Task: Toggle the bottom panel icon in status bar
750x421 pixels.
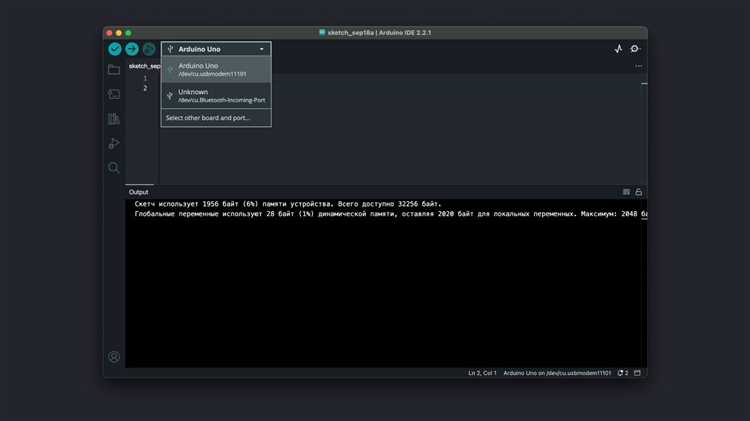Action: click(637, 373)
